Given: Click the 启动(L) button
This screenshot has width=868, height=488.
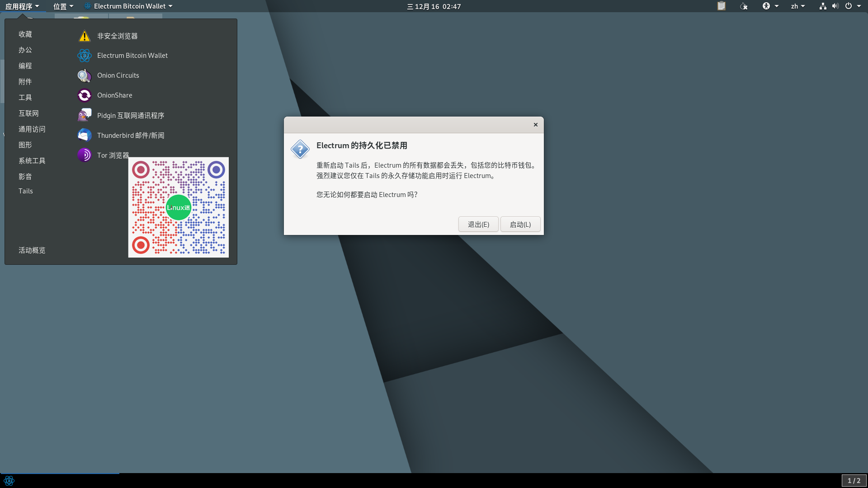Looking at the screenshot, I should [x=520, y=225].
